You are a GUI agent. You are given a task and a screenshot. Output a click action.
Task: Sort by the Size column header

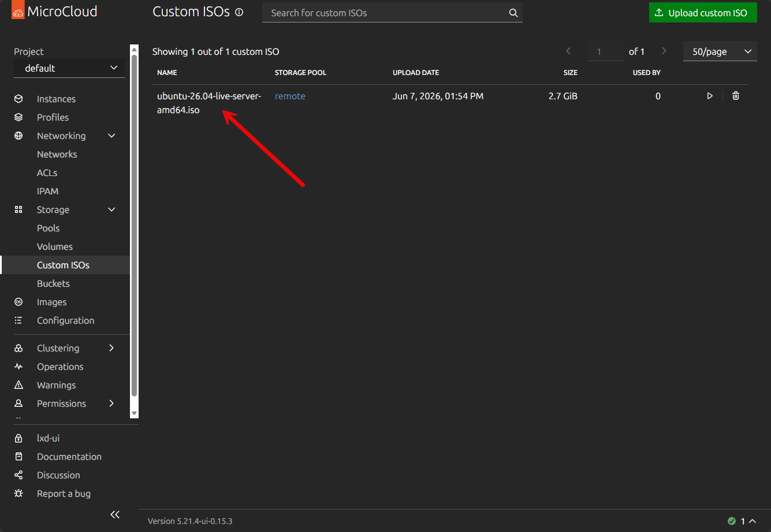coord(571,73)
